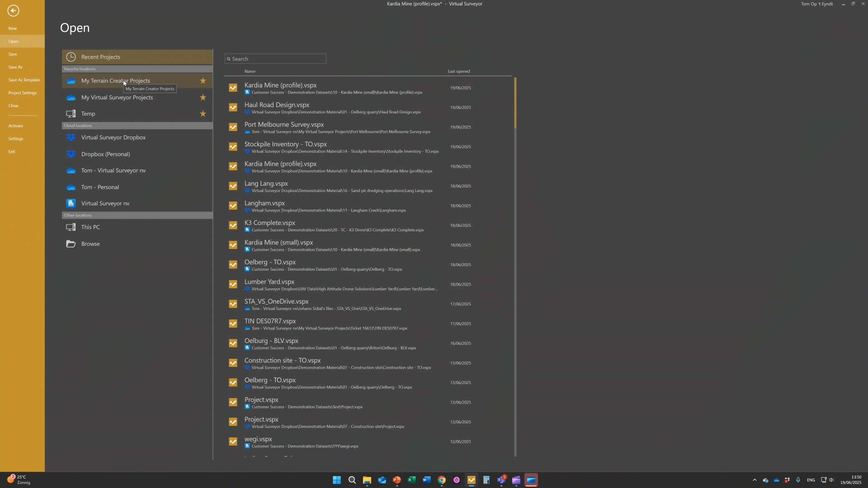The height and width of the screenshot is (488, 868).
Task: Click the project icon for Lang Lang.vspx
Action: [233, 186]
